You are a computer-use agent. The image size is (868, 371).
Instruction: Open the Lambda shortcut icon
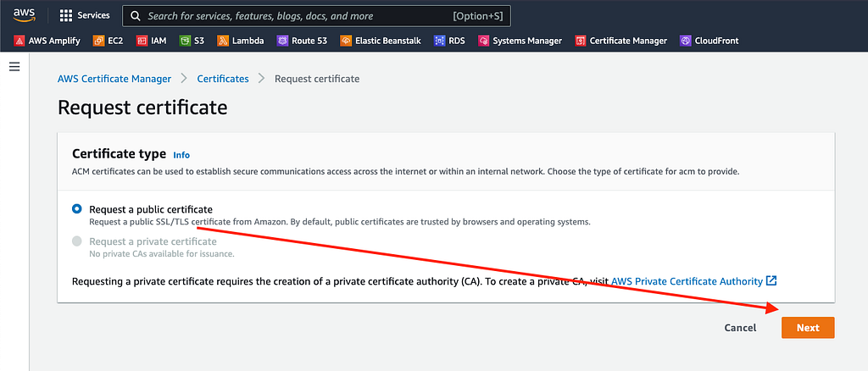click(223, 41)
